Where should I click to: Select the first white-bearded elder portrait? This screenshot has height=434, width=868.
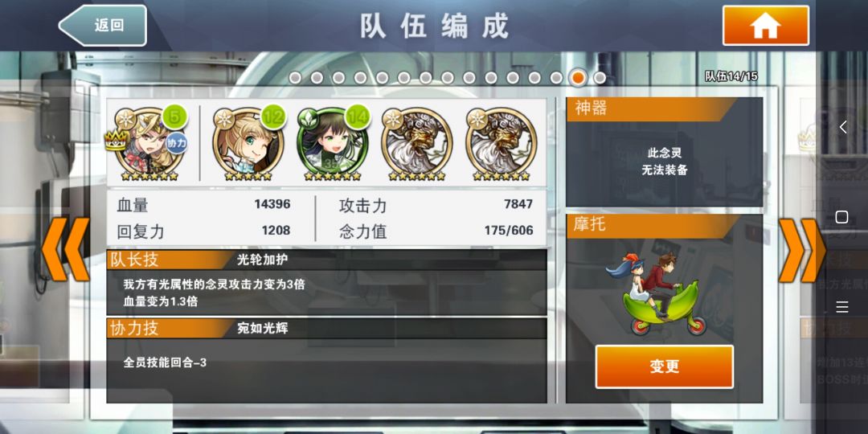(417, 143)
